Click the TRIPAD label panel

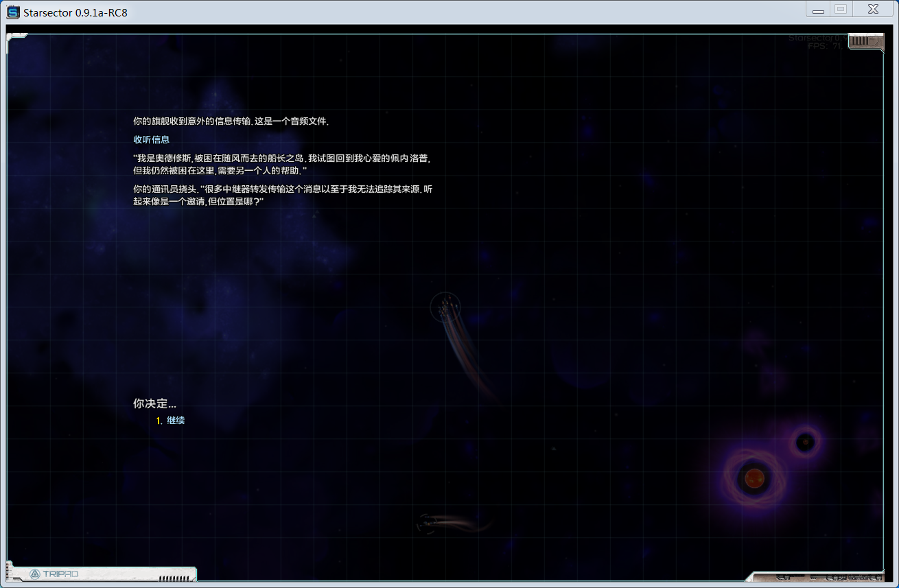pos(60,574)
